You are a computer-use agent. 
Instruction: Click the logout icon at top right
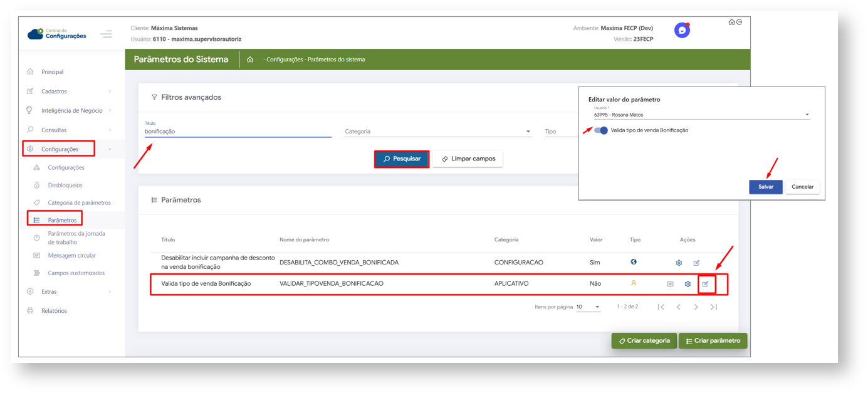[x=740, y=22]
